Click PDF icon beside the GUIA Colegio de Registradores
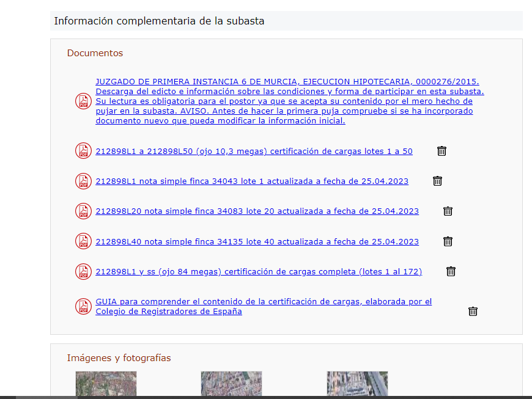This screenshot has width=532, height=399. click(83, 307)
